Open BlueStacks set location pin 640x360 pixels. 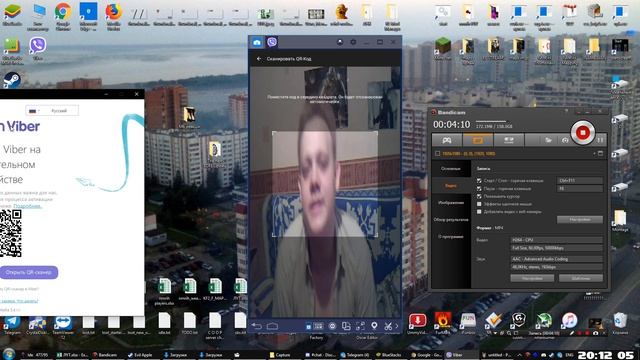click(x=374, y=326)
